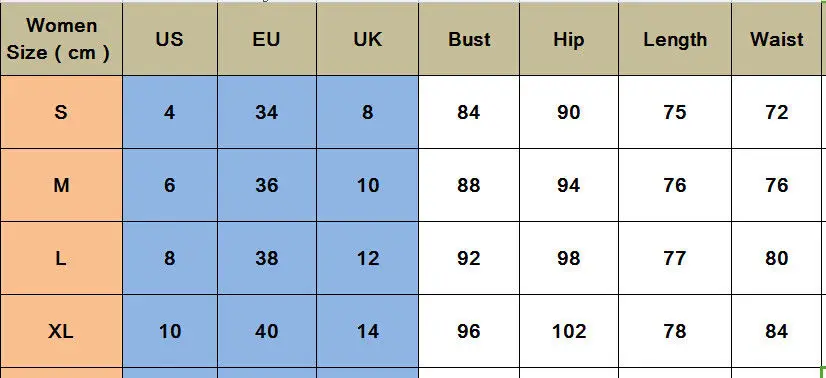Click the length value 75 cell
826x378 pixels.
point(675,112)
